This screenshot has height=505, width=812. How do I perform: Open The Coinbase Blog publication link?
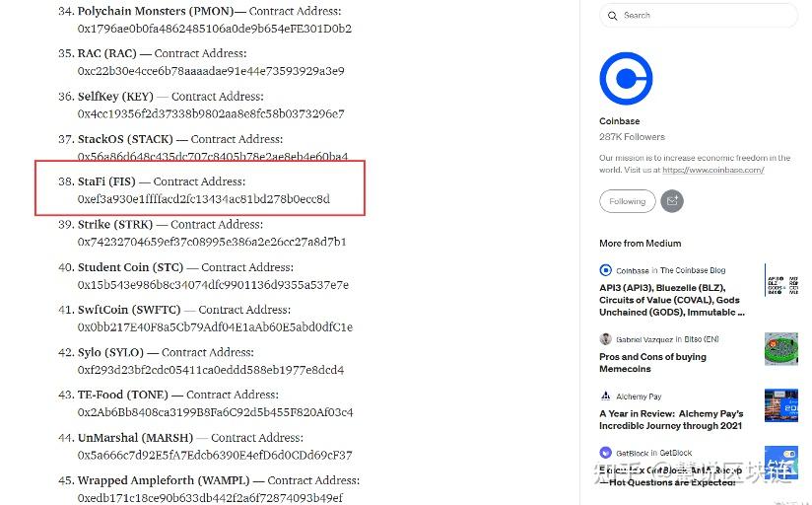click(693, 270)
